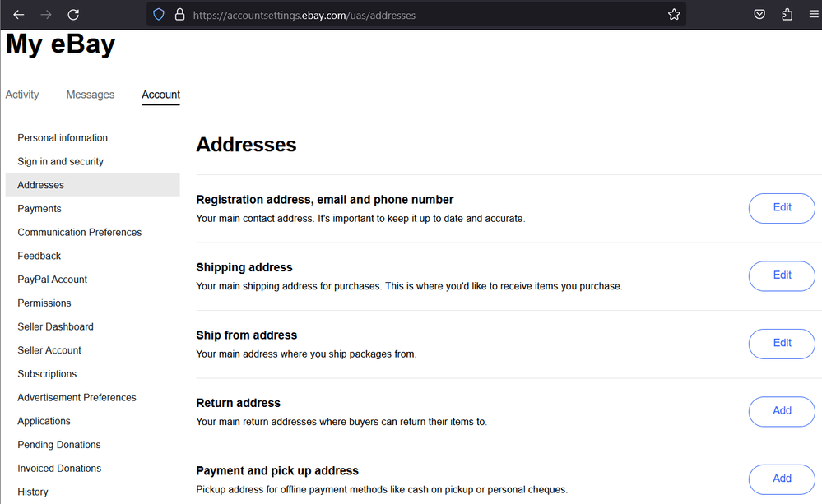Click the Registration address, email and phone heading

point(324,200)
